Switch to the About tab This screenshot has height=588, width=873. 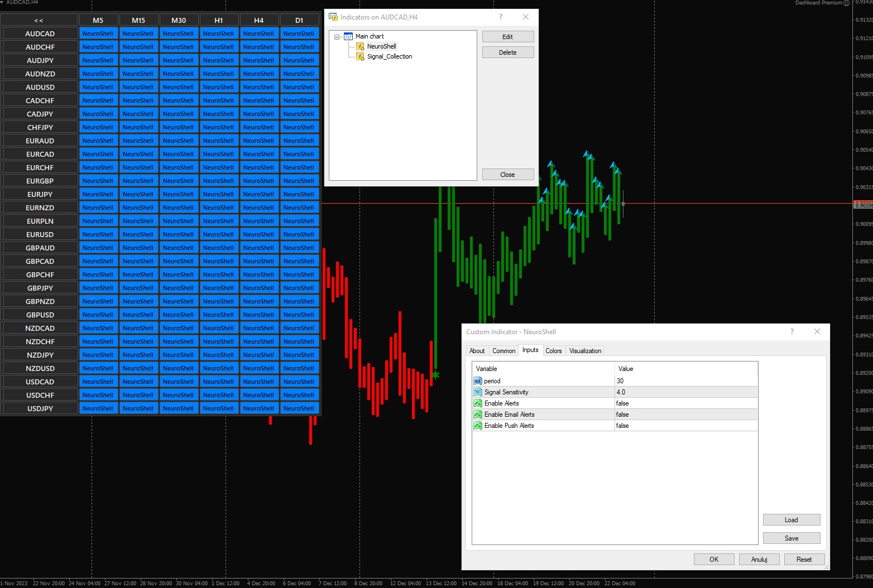click(477, 351)
